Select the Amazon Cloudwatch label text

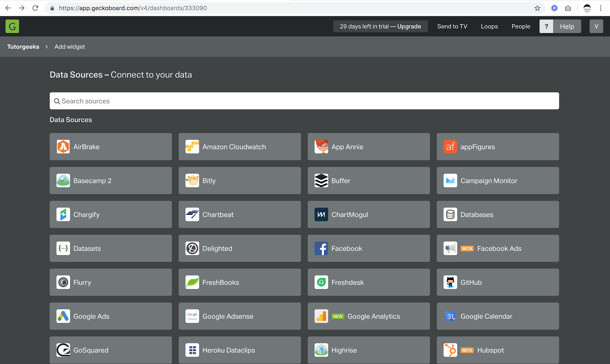tap(234, 147)
